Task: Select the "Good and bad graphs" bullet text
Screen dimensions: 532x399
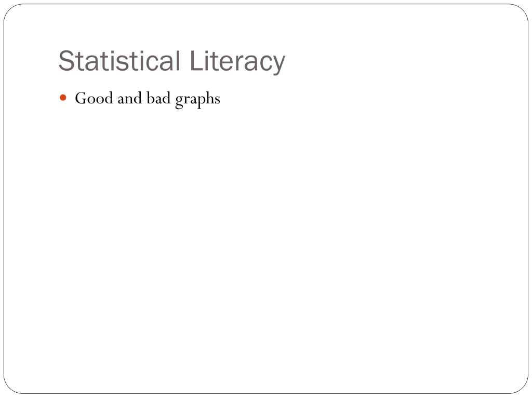Action: pos(148,99)
